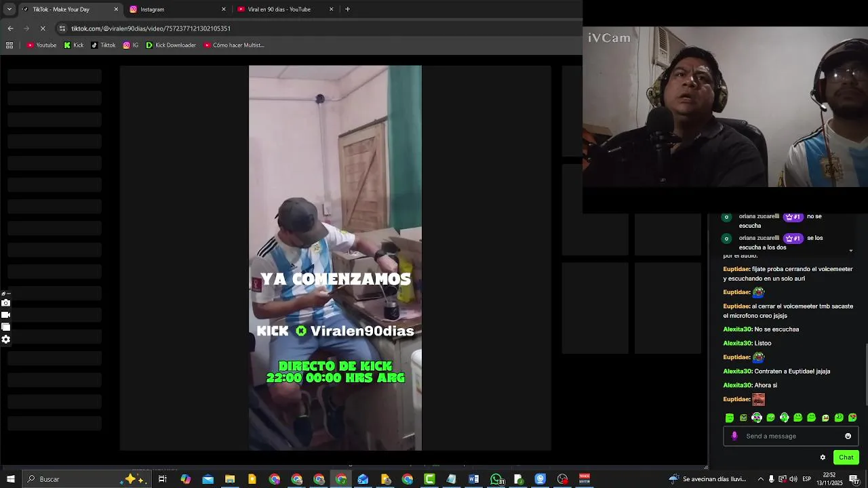Select the heart-eyes green emote
This screenshot has height=488, width=868.
[852, 418]
